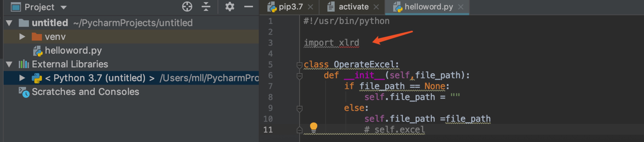The width and height of the screenshot is (644, 142).
Task: Click the orange venv folder icon
Action: (37, 37)
